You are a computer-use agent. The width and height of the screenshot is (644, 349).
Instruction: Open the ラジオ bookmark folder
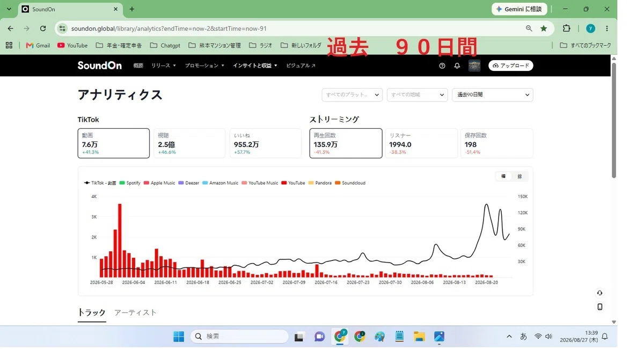261,46
